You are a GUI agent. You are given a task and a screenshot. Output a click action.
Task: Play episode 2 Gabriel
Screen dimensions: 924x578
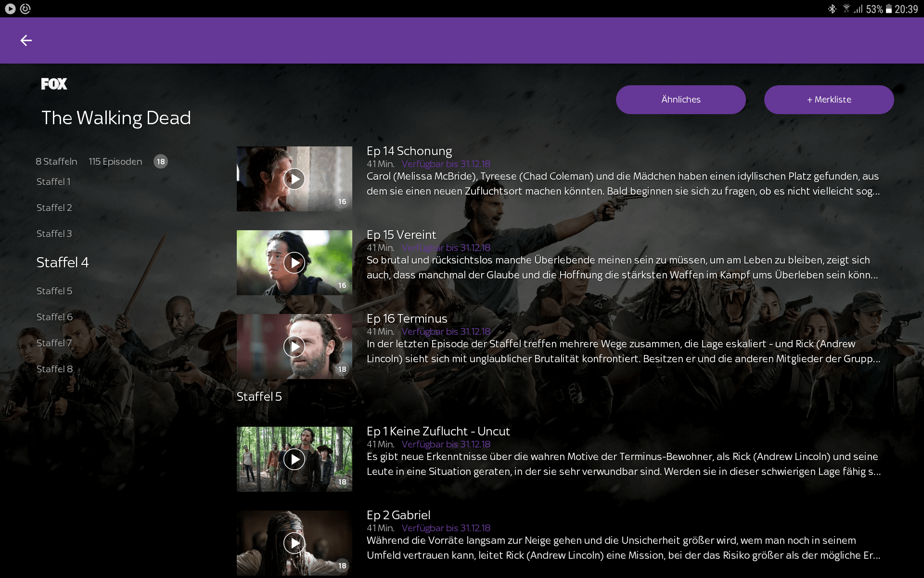pyautogui.click(x=294, y=543)
